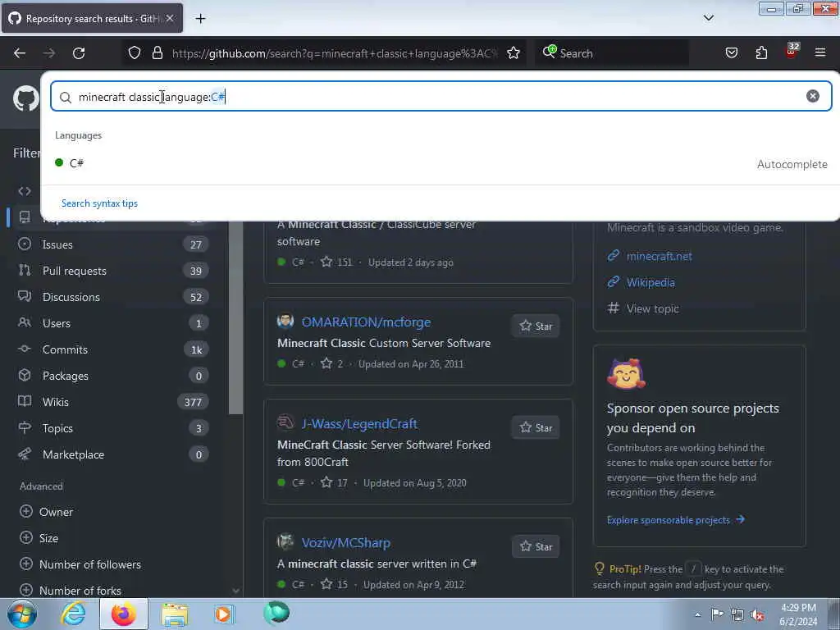Image resolution: width=840 pixels, height=630 pixels.
Task: Open Minecraft Wikipedia link
Action: point(651,282)
